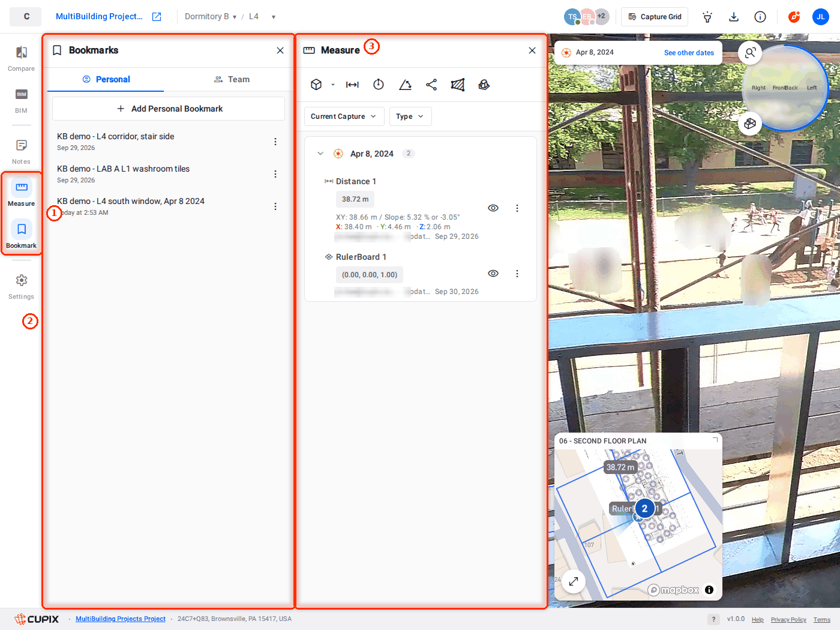The image size is (840, 630).
Task: Open the external link icon beside project name
Action: pos(157,17)
